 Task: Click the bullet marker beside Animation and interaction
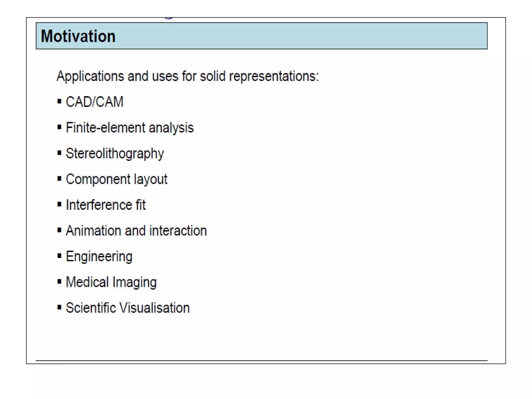tap(59, 230)
